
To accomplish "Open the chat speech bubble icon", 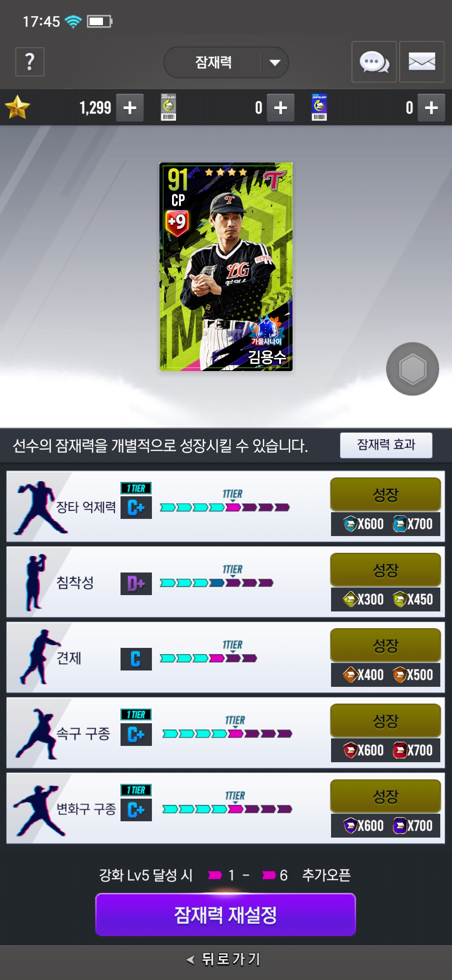I will pos(374,62).
